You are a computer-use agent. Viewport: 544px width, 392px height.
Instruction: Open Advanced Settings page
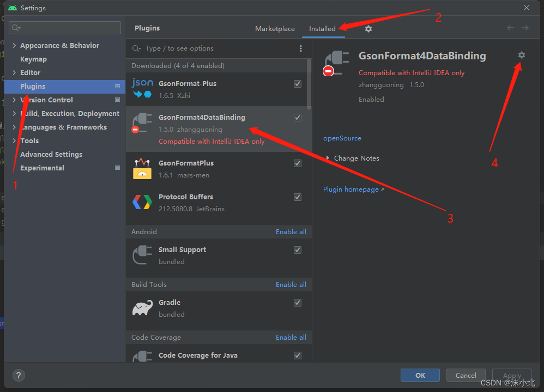pos(51,154)
